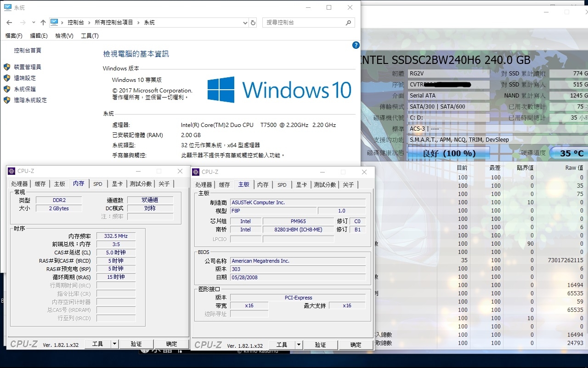
Task: Switch to 处理器 tab in left CPU-Z
Action: coord(19,184)
